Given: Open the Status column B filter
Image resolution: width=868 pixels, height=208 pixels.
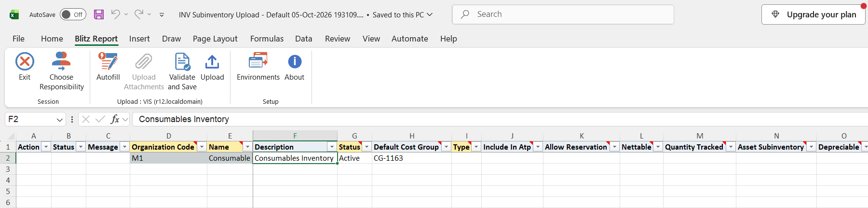Looking at the screenshot, I should click(81, 147).
